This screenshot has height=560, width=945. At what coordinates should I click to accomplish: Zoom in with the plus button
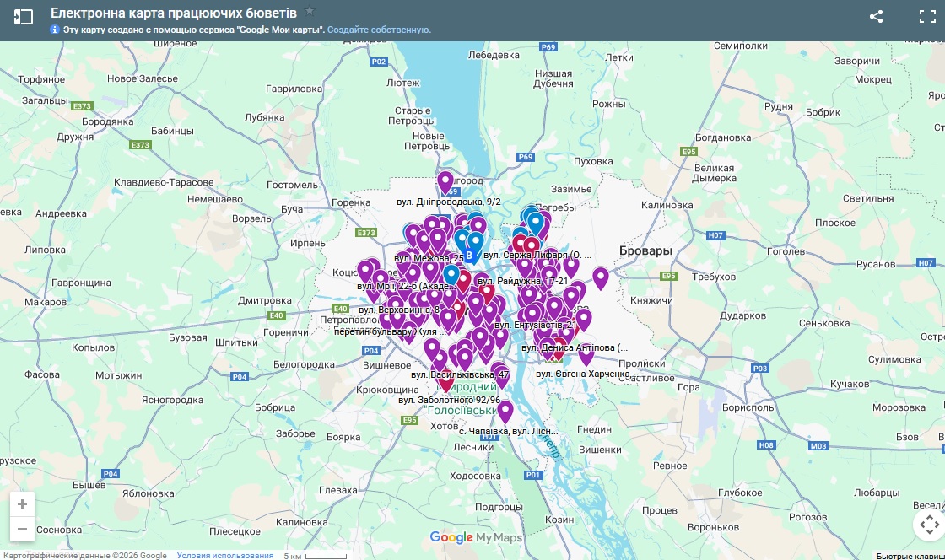point(22,504)
